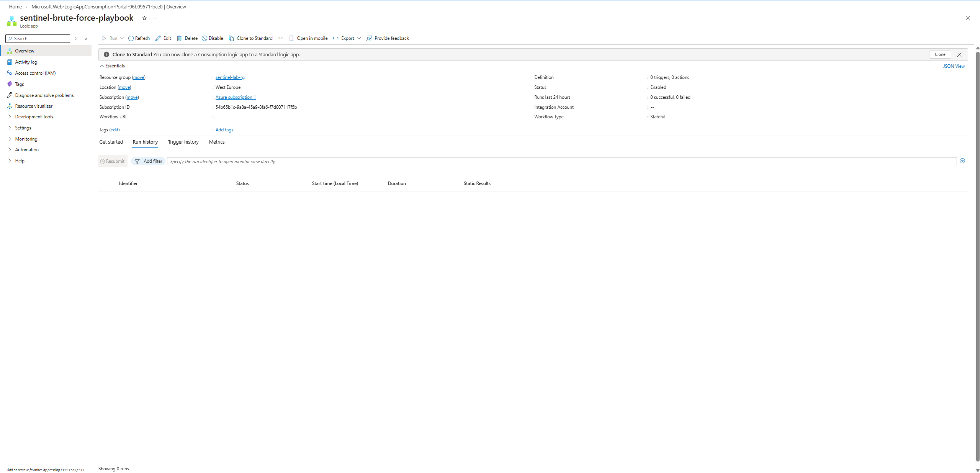The image size is (980, 473).
Task: Switch to Trigger history tab
Action: [183, 142]
